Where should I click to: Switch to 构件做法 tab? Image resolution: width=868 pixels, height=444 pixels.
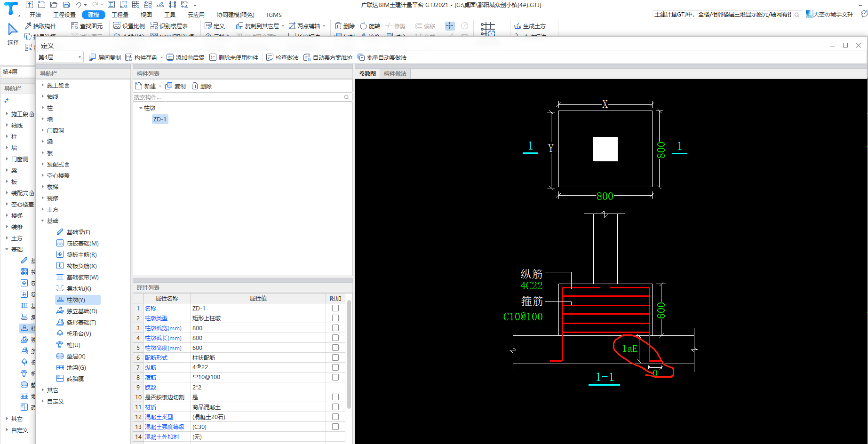[x=395, y=73]
